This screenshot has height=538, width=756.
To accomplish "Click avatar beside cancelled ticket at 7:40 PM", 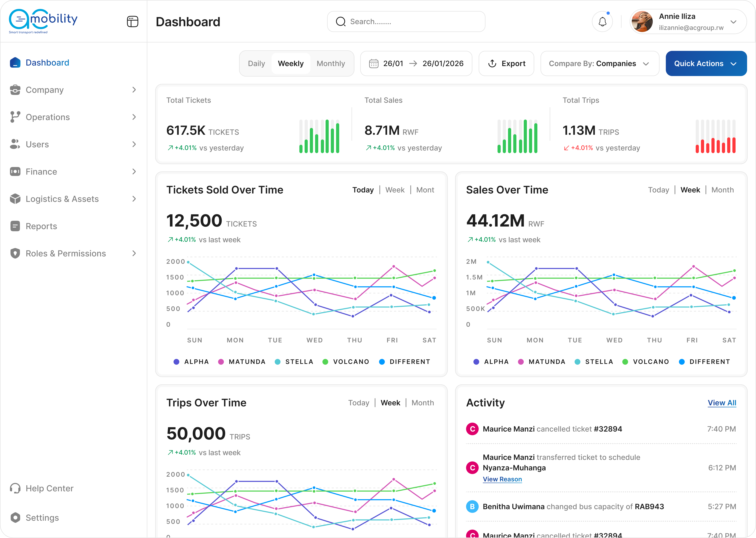I will pos(472,429).
